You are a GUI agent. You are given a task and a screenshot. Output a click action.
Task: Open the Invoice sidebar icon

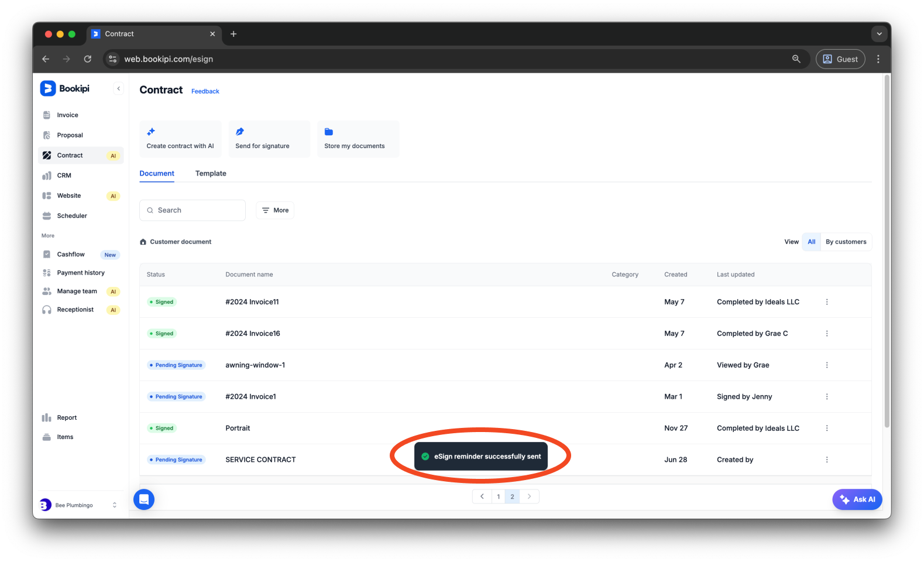click(x=47, y=115)
